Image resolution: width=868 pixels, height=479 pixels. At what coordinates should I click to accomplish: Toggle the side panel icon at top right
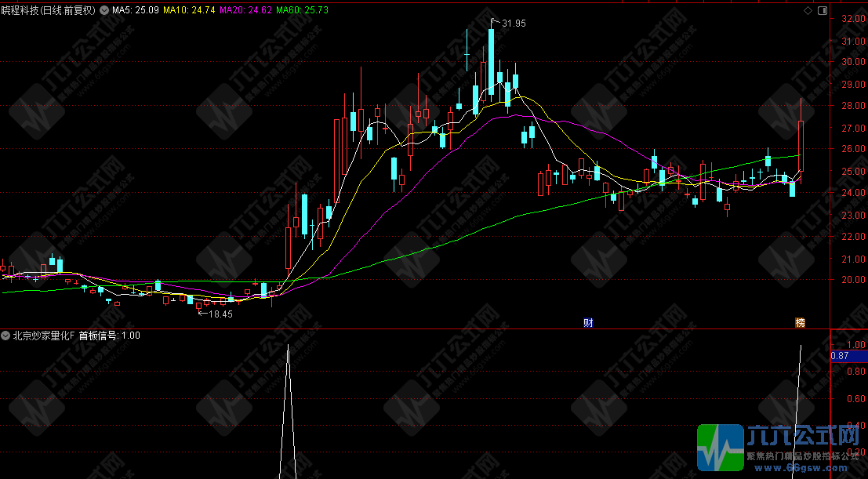point(822,11)
